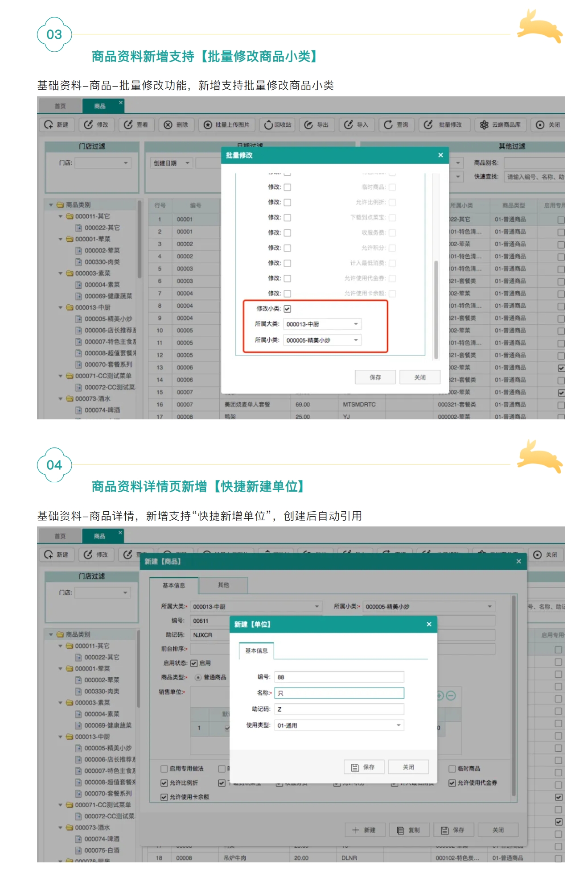The width and height of the screenshot is (588, 878).
Task: Check the 启用专用做法 checkbox
Action: point(164,769)
